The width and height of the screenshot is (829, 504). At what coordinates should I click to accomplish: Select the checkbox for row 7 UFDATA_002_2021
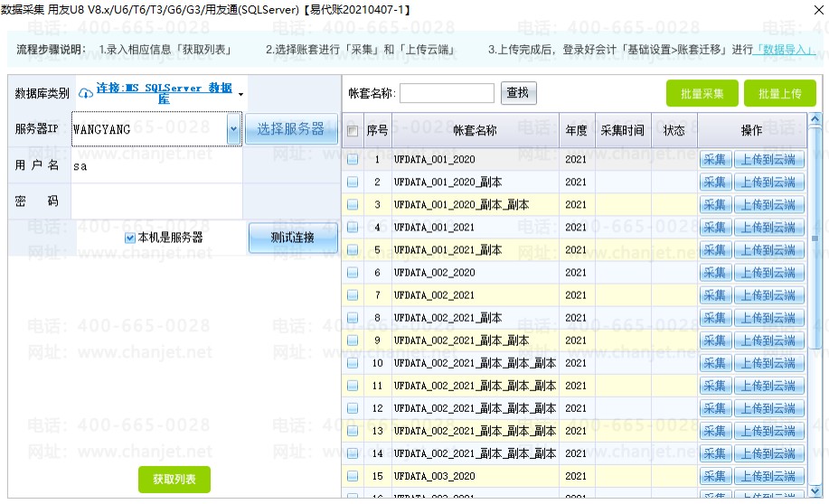(x=352, y=295)
